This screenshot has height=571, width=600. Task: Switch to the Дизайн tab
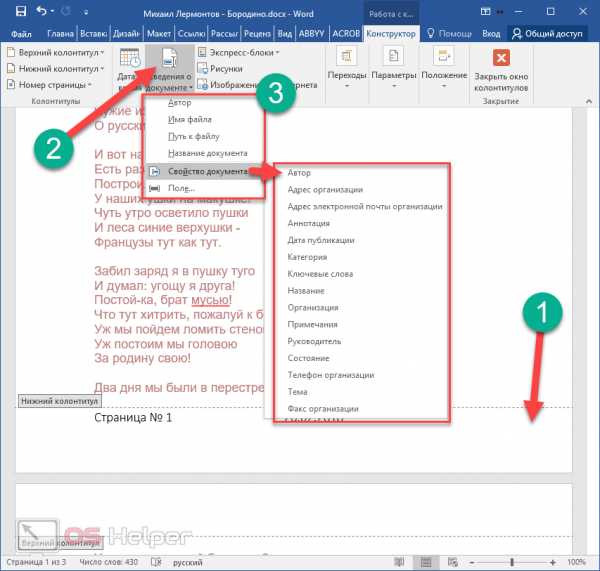tap(126, 34)
